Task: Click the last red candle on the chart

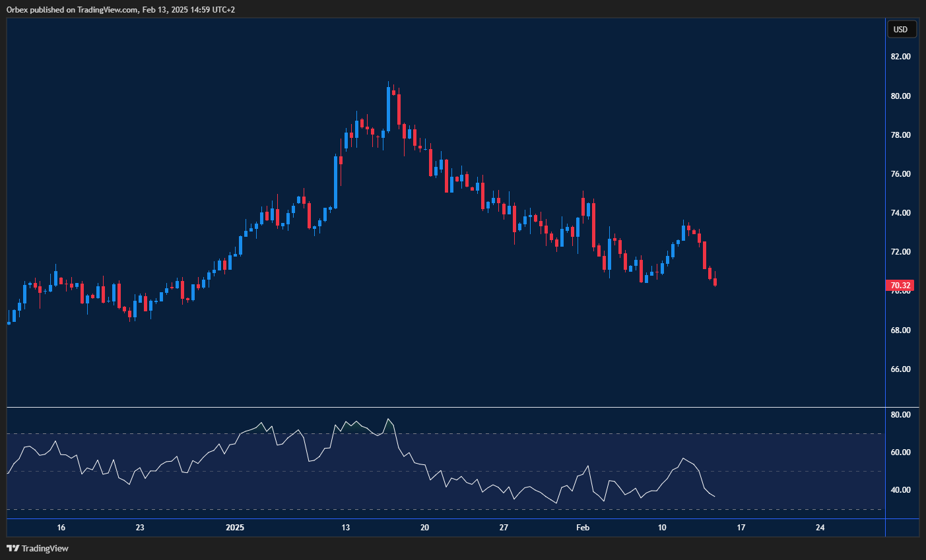Action: coord(715,282)
